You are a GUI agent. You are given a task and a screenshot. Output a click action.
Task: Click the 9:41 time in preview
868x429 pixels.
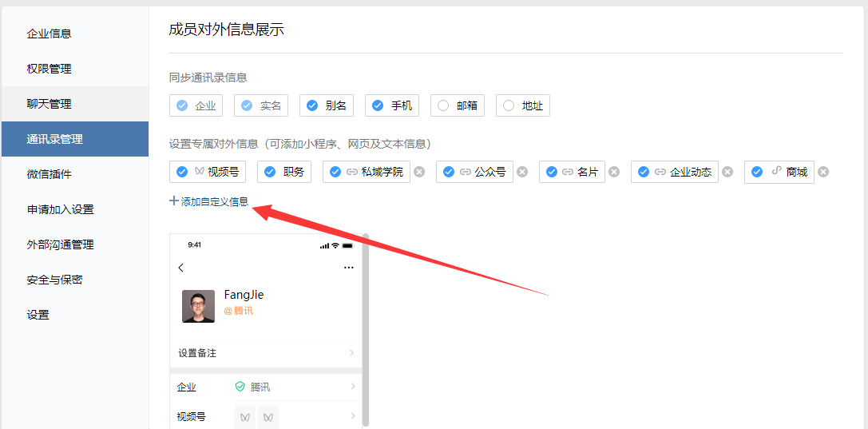(x=194, y=244)
